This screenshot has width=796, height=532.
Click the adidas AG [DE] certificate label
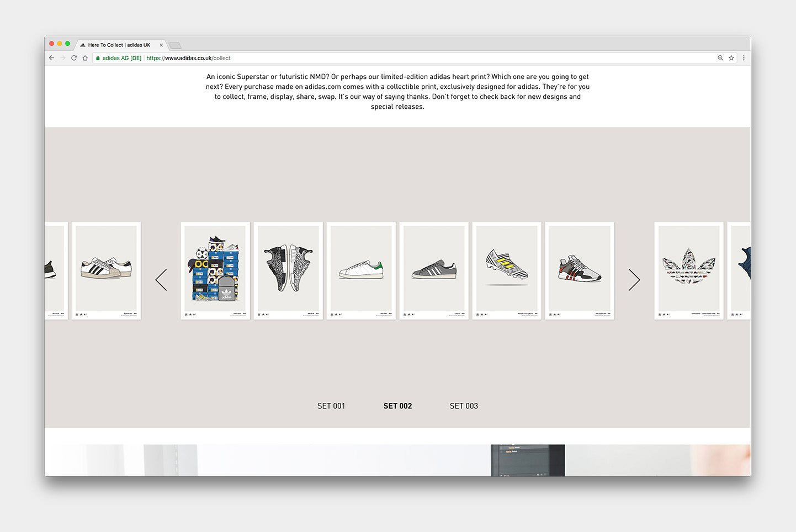[x=122, y=58]
